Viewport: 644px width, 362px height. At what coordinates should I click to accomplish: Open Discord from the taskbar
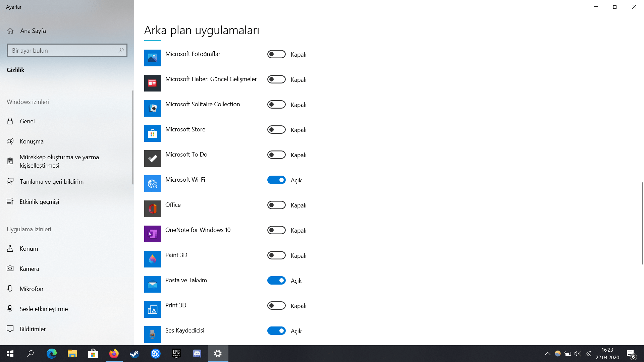(x=197, y=354)
